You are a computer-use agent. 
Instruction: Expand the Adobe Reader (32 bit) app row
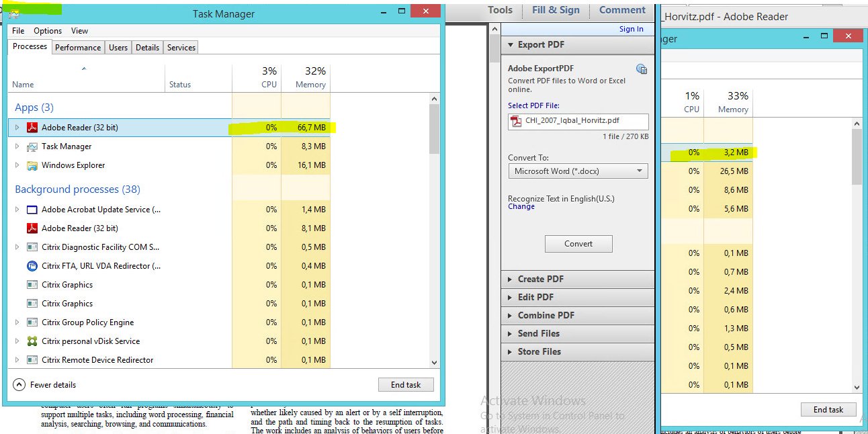pyautogui.click(x=17, y=128)
